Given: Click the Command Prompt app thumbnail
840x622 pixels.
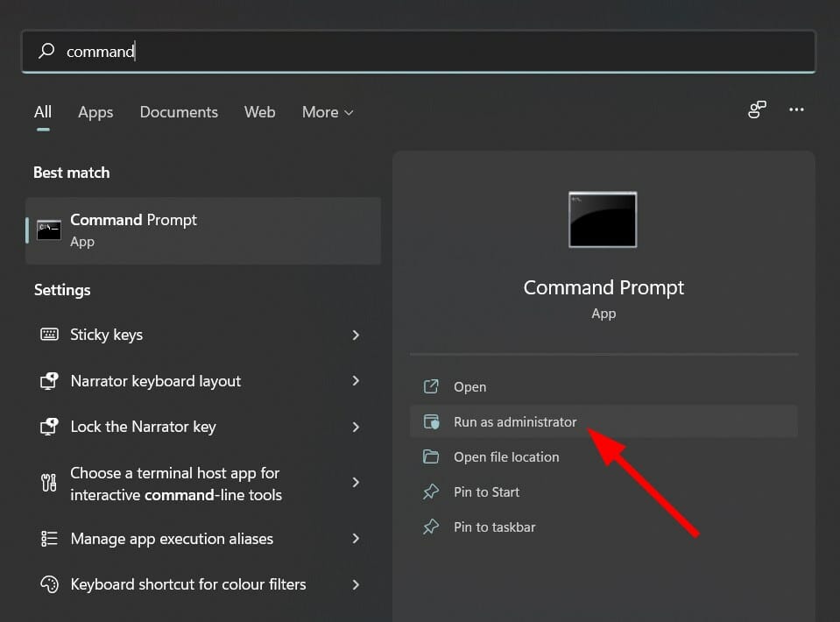Looking at the screenshot, I should pyautogui.click(x=603, y=220).
